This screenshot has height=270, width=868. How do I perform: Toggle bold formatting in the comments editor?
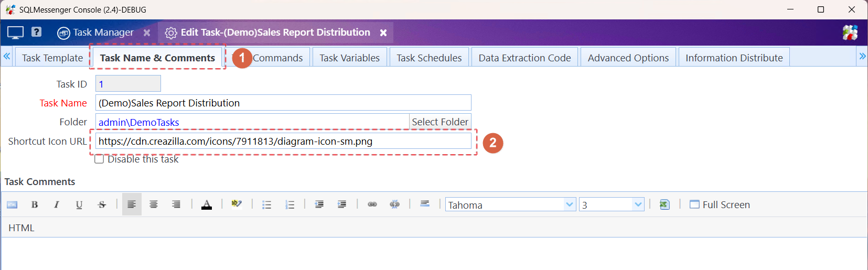(35, 204)
